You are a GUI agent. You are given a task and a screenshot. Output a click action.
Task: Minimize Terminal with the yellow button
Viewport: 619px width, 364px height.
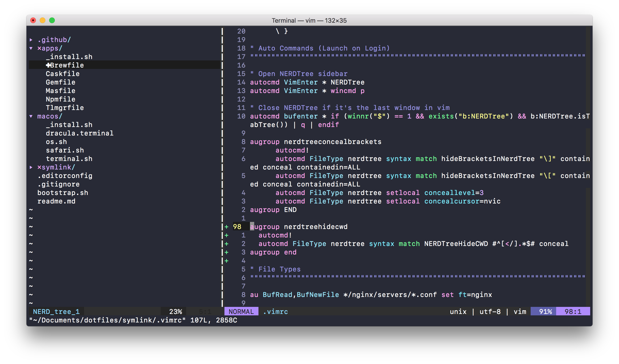coord(43,20)
